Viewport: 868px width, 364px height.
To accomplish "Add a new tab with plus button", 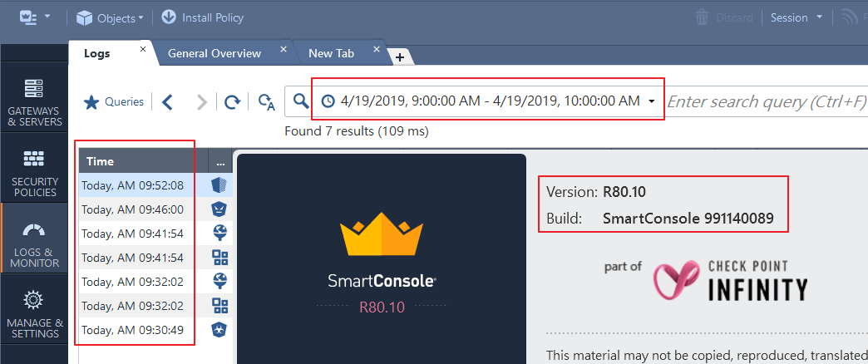I will coord(400,57).
